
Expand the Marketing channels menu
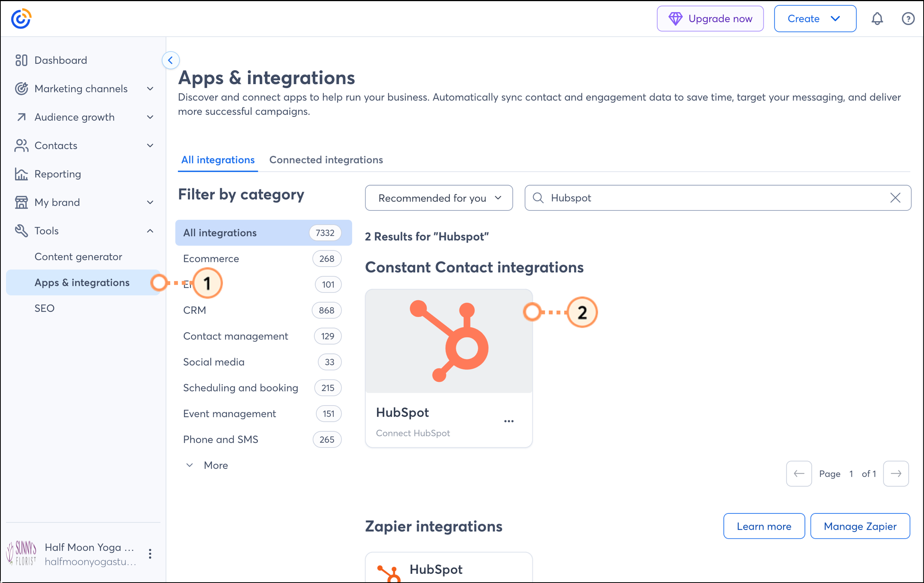pyautogui.click(x=150, y=89)
